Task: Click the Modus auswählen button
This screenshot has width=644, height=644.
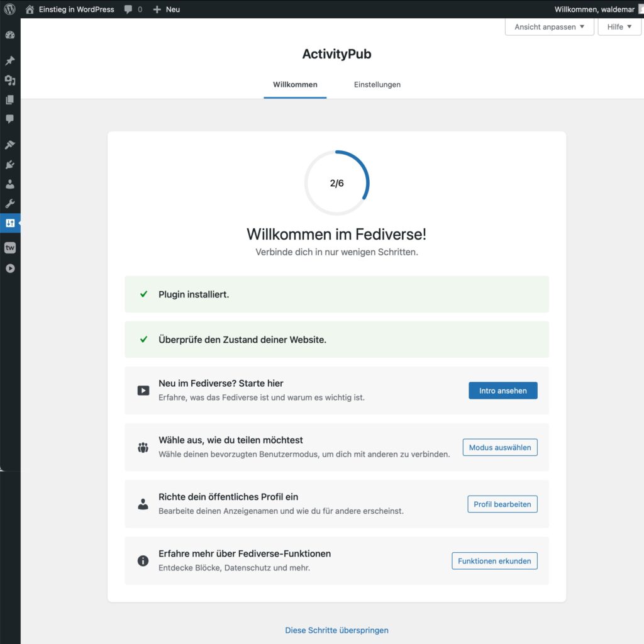Action: [500, 447]
